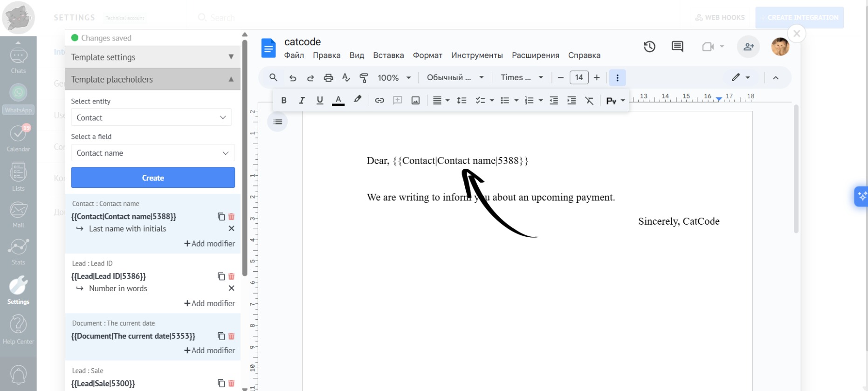This screenshot has height=391, width=868.
Task: Copy the Contact name placeholder
Action: 221,217
